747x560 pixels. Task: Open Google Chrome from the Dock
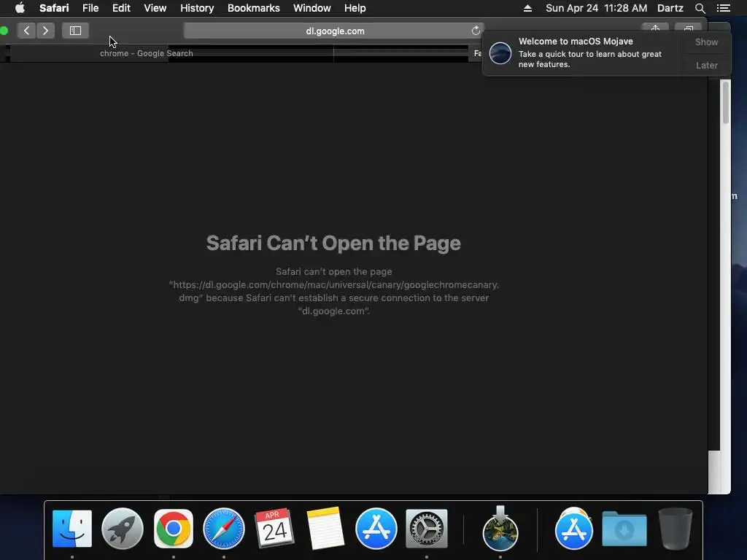174,529
